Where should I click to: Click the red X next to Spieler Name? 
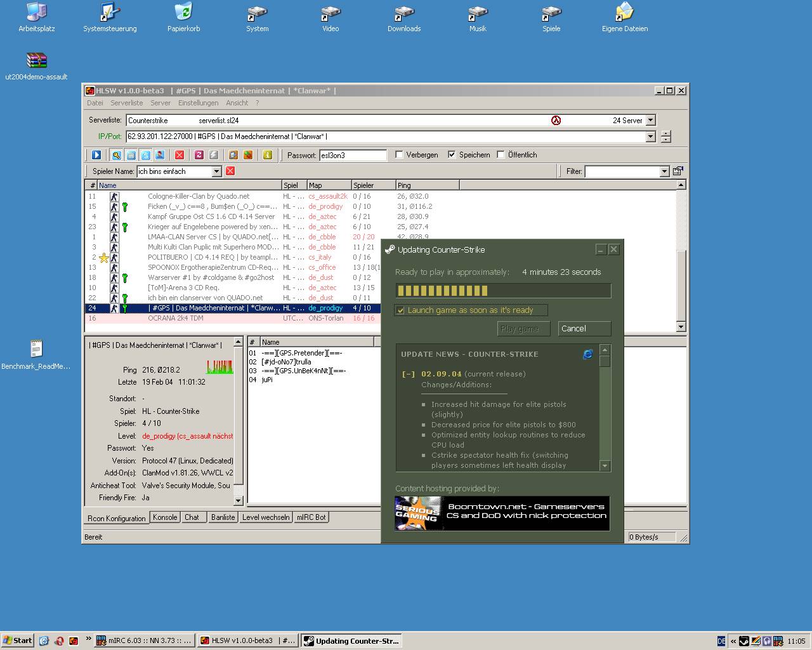coord(230,171)
